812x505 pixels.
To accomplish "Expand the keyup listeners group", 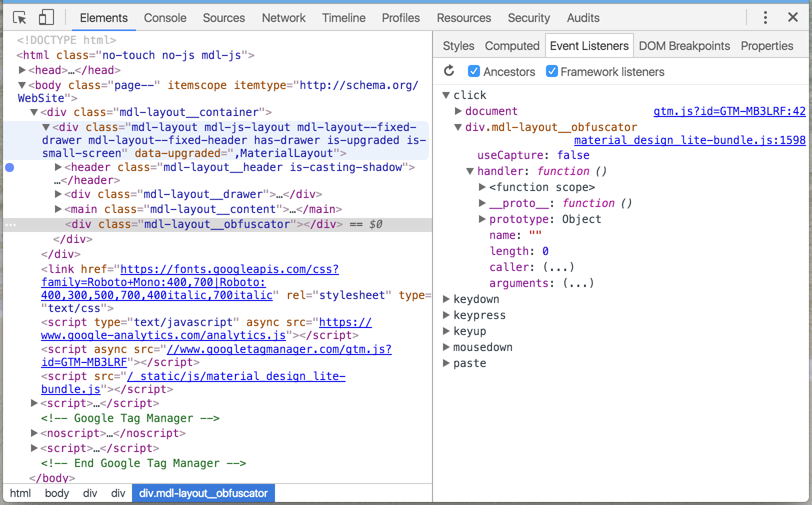I will click(x=446, y=331).
